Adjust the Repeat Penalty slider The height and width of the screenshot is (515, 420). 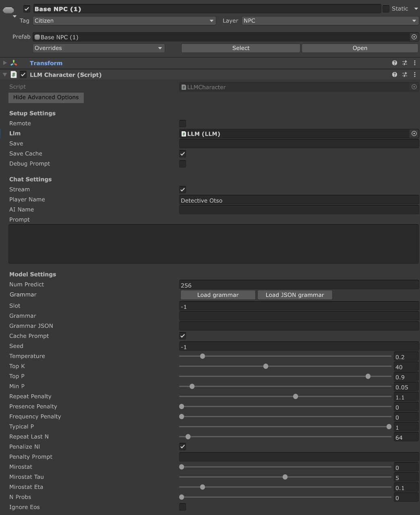285,397
